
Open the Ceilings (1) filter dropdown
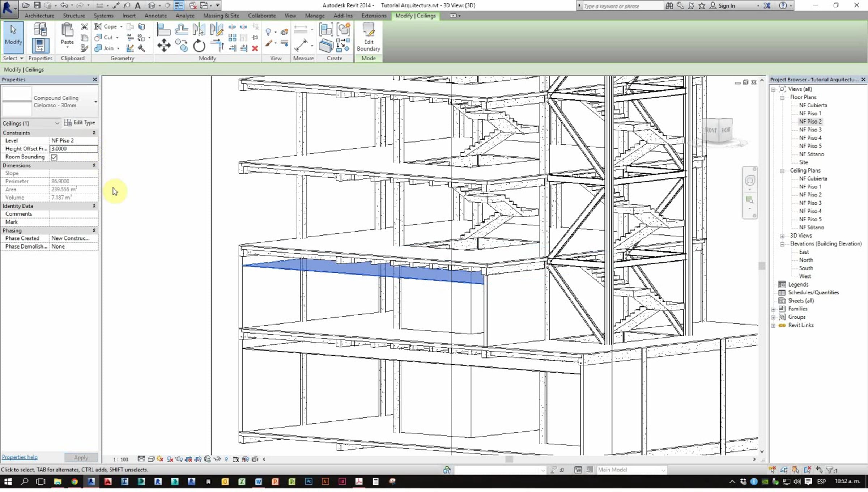(x=57, y=123)
